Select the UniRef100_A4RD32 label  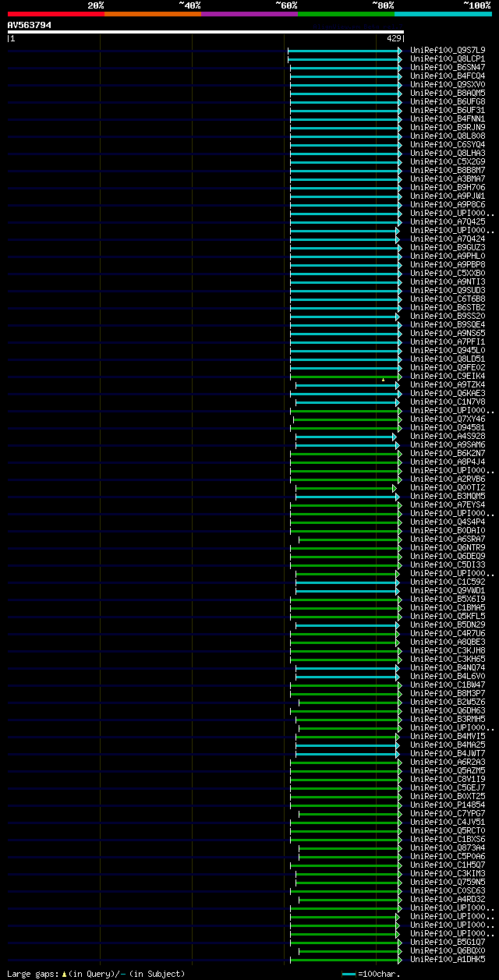pos(448,899)
